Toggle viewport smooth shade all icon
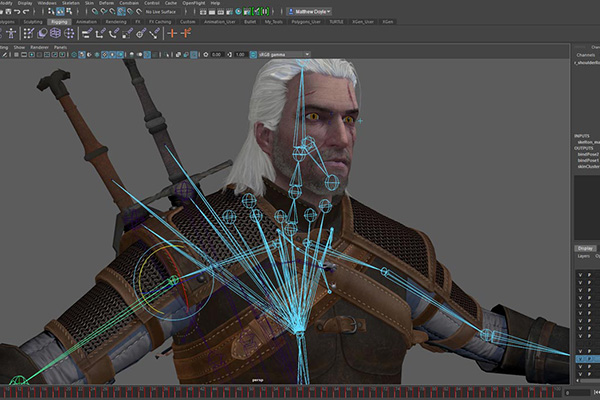The height and width of the screenshot is (400, 600). pyautogui.click(x=82, y=55)
